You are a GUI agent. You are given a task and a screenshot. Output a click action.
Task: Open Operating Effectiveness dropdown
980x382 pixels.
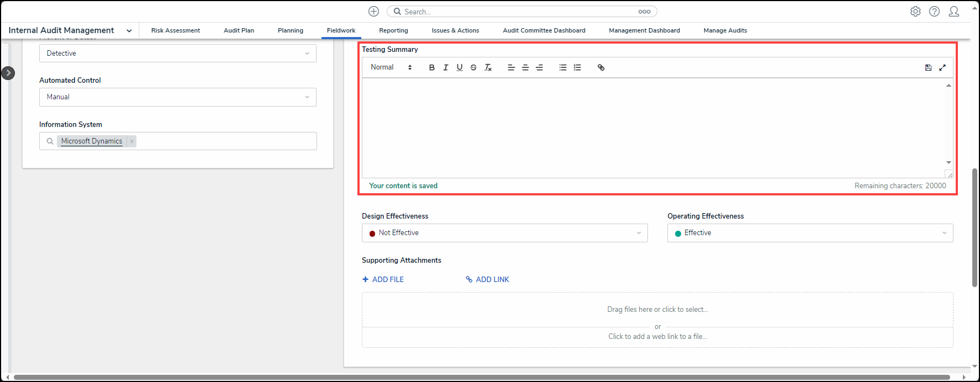pyautogui.click(x=810, y=233)
